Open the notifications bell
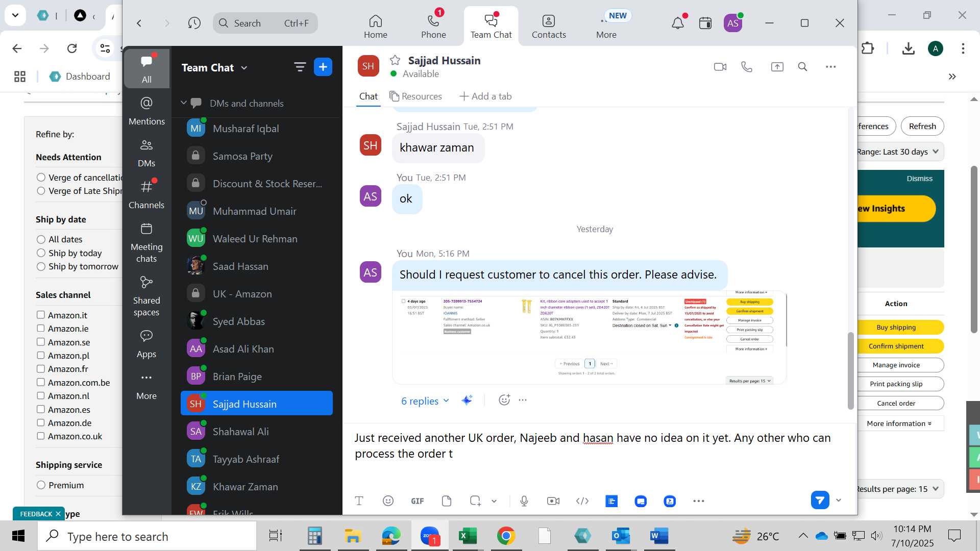Viewport: 980px width, 551px height. point(678,23)
